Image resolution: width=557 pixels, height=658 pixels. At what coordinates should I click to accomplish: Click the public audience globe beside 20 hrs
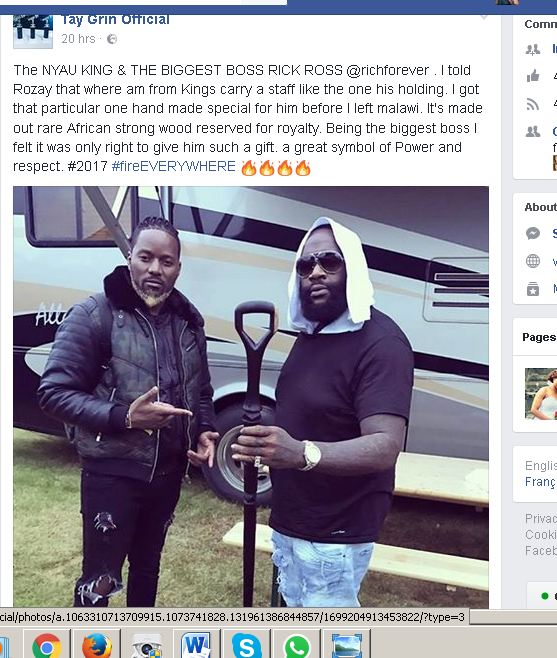112,39
